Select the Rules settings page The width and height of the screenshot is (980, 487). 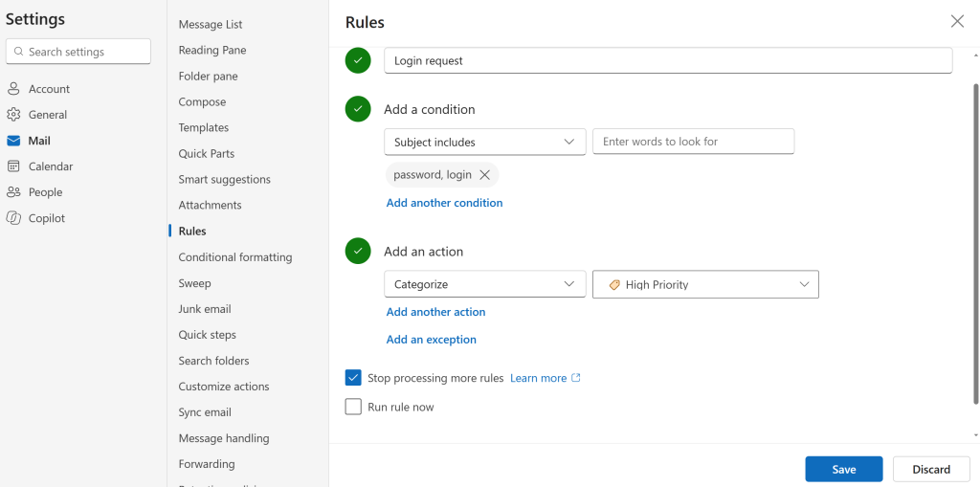point(192,232)
